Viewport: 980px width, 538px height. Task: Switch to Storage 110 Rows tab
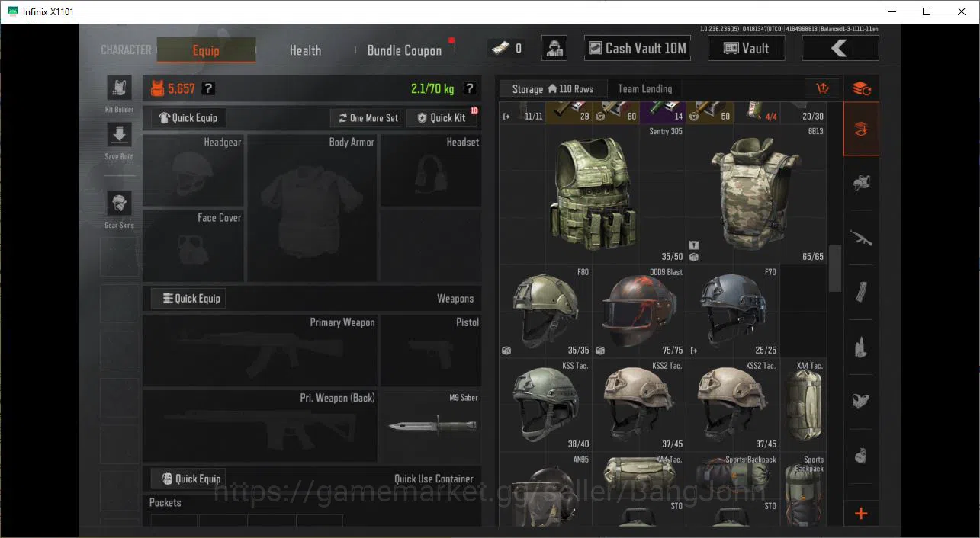[x=553, y=89]
